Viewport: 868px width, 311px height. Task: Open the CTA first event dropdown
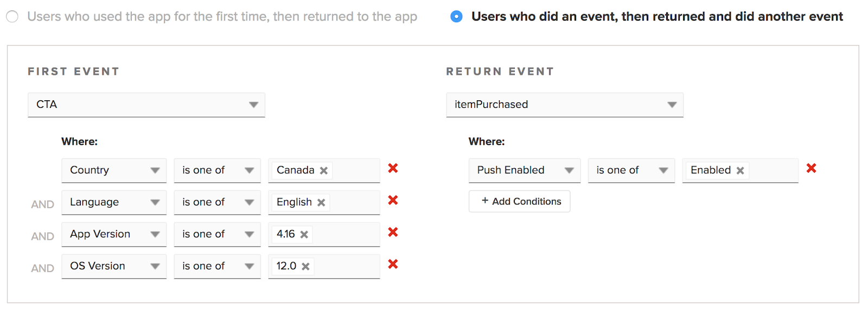[146, 105]
